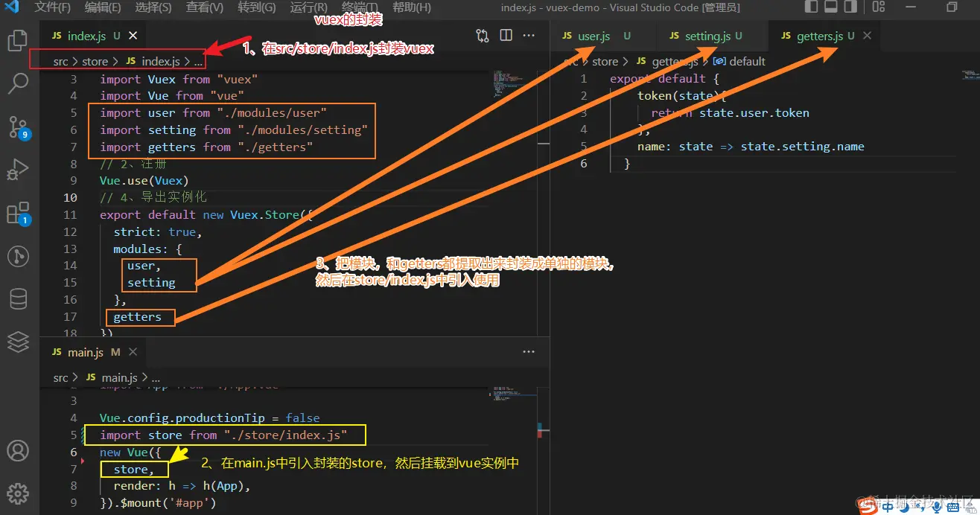Open the 运行(R) menu
980x515 pixels.
coord(308,7)
